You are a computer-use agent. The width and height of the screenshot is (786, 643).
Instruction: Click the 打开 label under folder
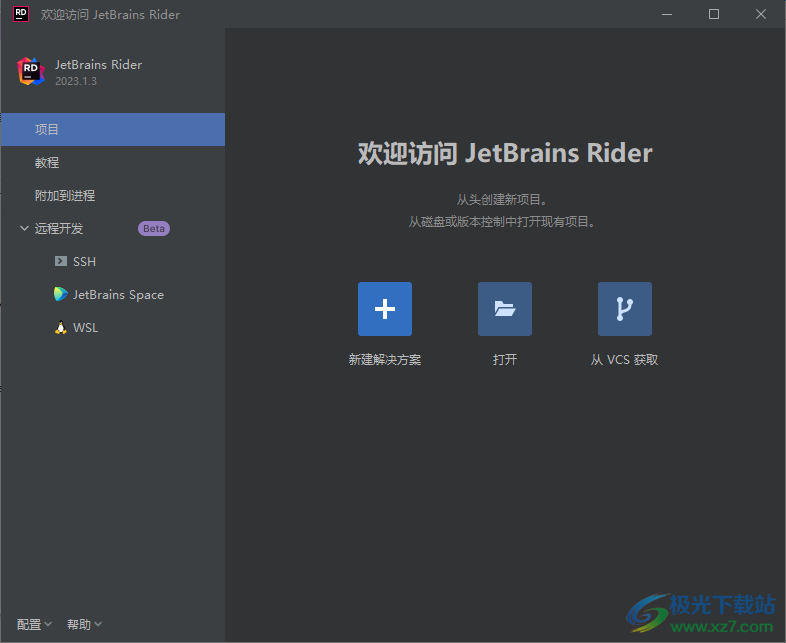(504, 359)
